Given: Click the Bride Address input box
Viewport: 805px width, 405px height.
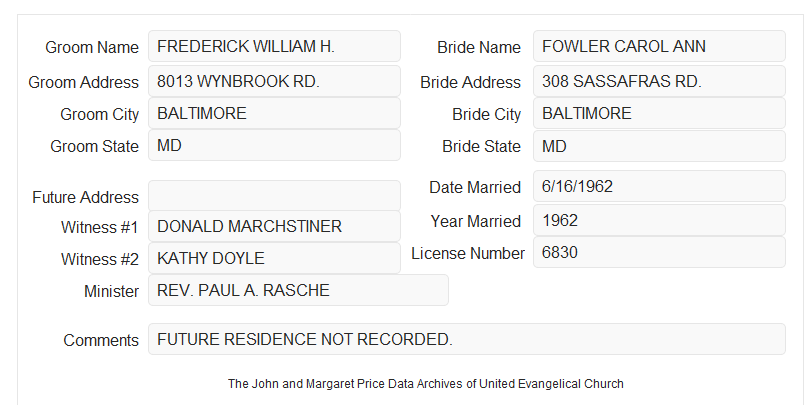Looking at the screenshot, I should click(659, 81).
